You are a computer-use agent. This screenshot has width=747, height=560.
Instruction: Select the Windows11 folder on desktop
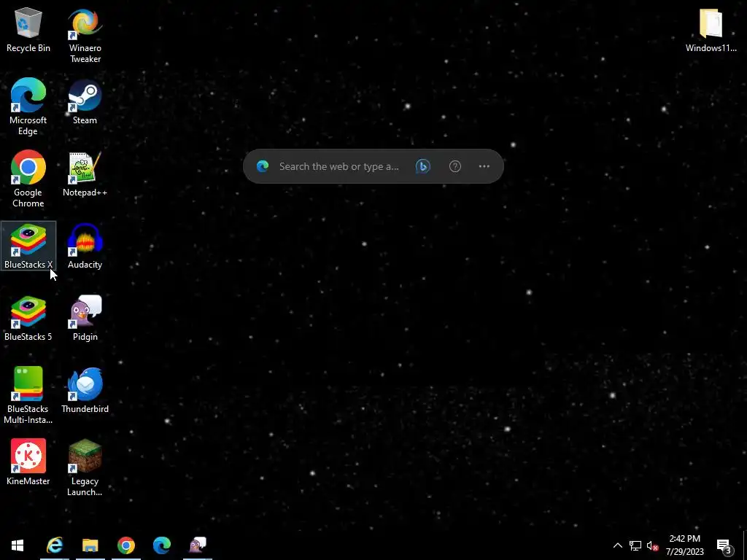[711, 29]
